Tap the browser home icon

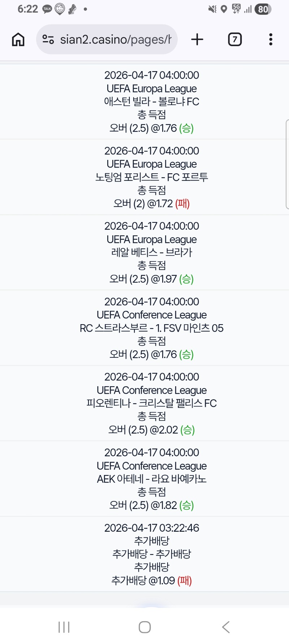[x=18, y=39]
